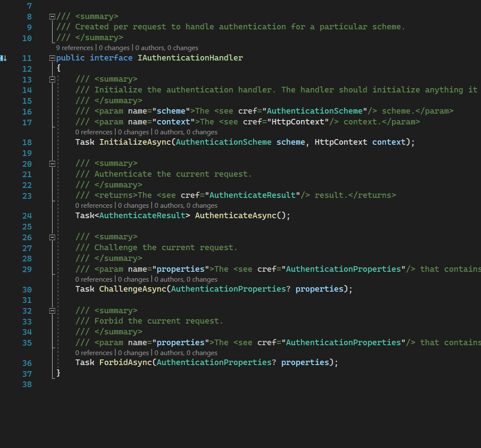Collapse the summary comment above ForbidAsync
Image resolution: width=481 pixels, height=448 pixels.
(x=52, y=311)
